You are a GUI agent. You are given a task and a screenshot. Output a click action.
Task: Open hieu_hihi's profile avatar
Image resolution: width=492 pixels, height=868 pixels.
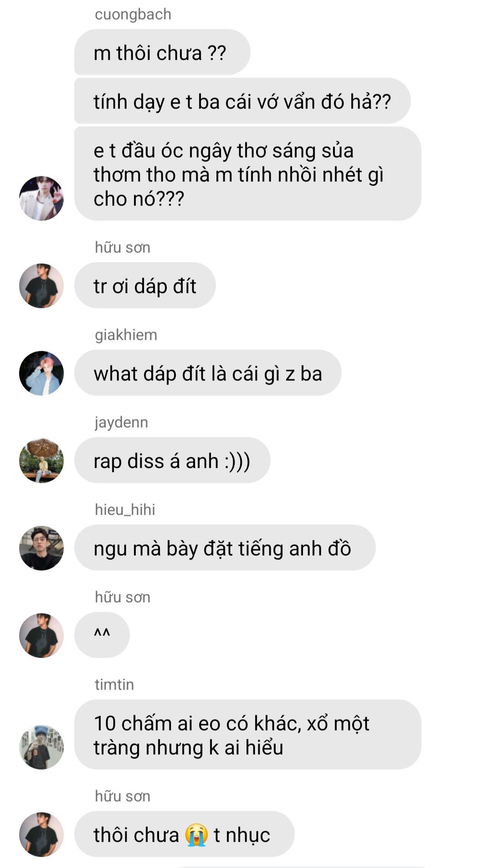click(41, 548)
